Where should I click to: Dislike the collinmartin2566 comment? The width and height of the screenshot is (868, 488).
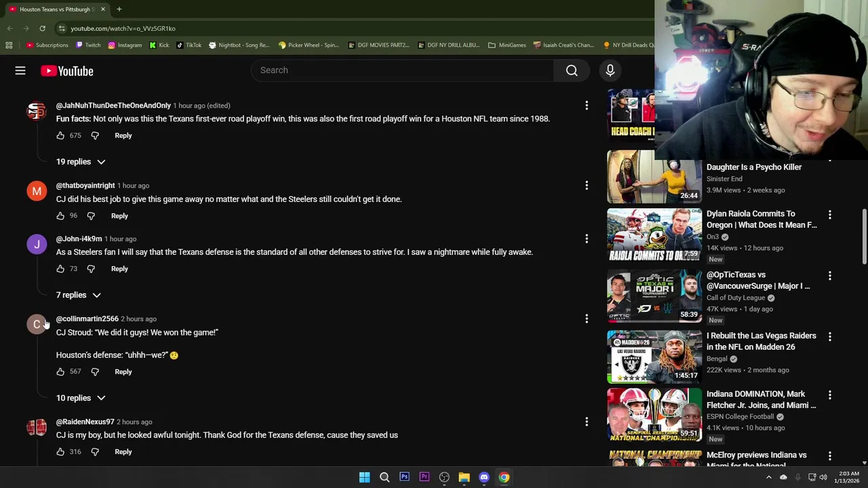[x=95, y=371]
